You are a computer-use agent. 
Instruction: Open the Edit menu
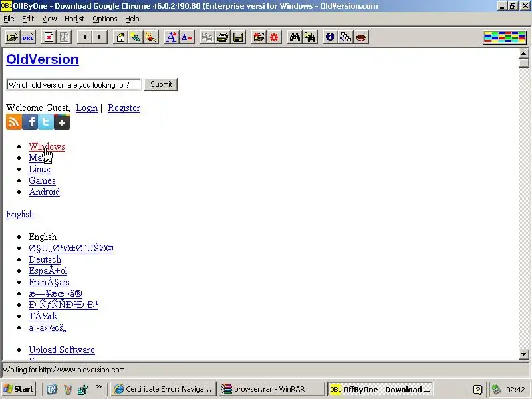[x=28, y=19]
